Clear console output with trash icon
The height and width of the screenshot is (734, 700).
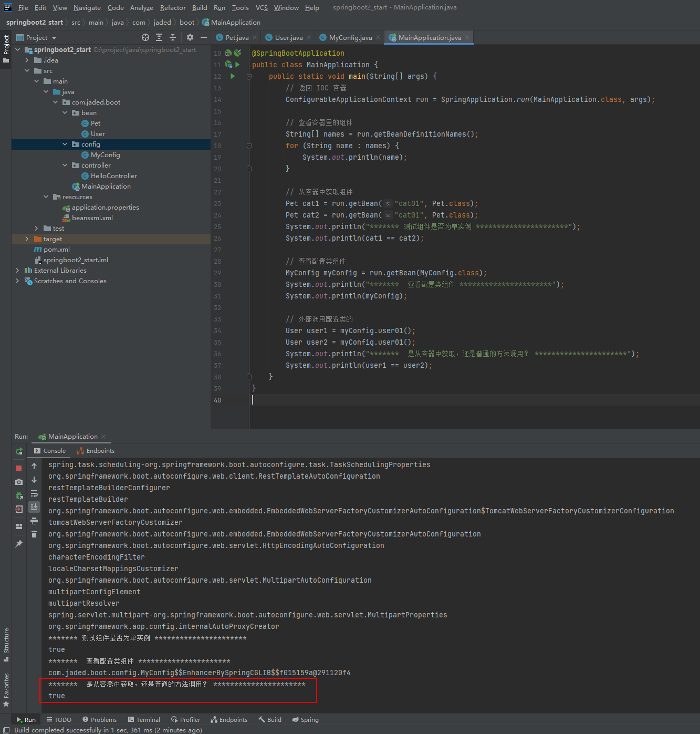click(34, 534)
